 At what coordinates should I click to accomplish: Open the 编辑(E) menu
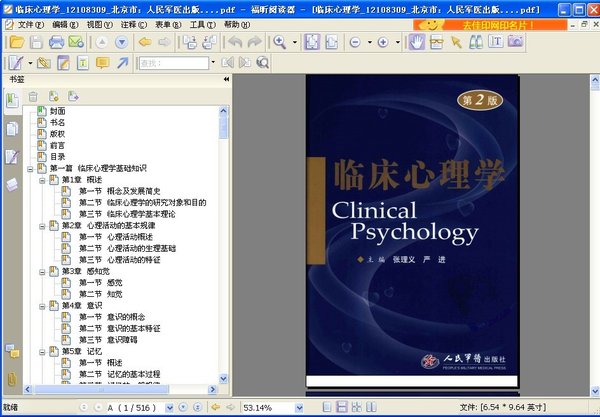[x=65, y=25]
